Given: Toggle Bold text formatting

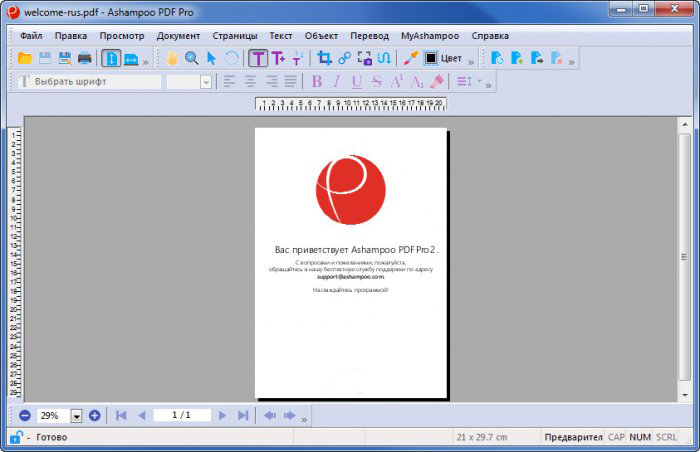Looking at the screenshot, I should (x=317, y=82).
